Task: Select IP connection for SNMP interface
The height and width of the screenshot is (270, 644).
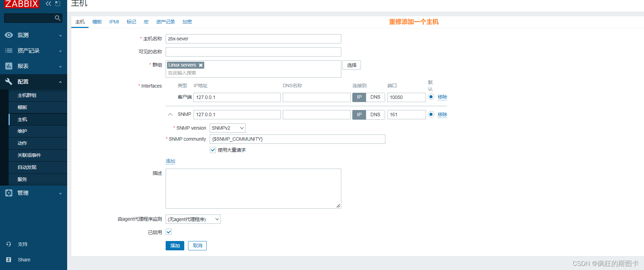Action: [x=359, y=114]
